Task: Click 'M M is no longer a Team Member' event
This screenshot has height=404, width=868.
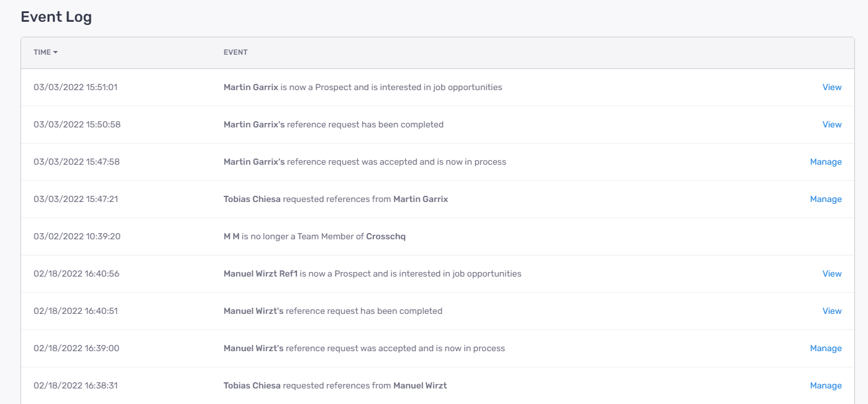Action: pos(314,236)
